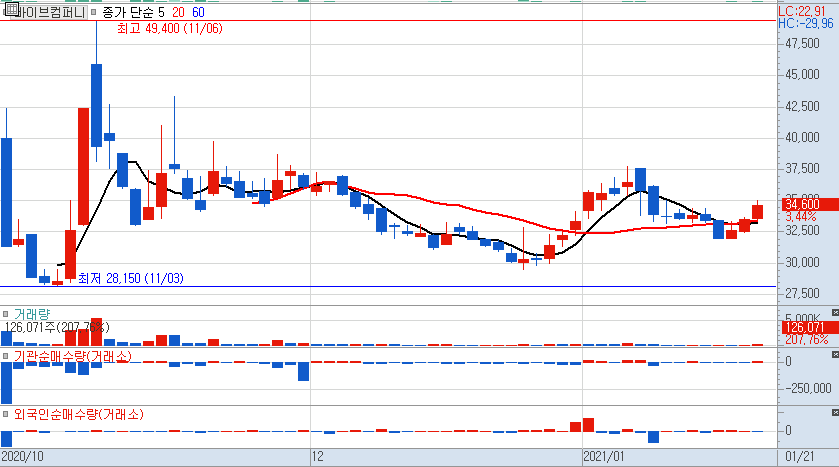Click the LC:22.91 indicator

(802, 11)
